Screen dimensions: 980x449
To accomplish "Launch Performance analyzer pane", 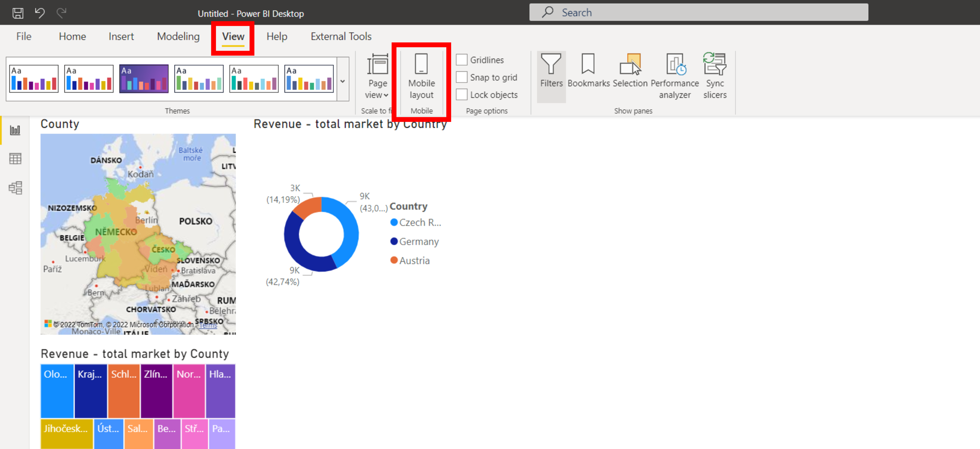I will coord(675,76).
